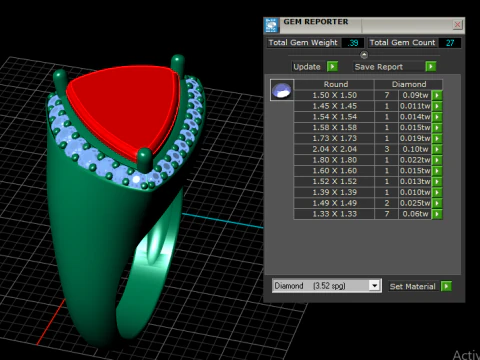The image size is (480, 360).
Task: Click the 0.06tw weight cell
Action: 415,214
